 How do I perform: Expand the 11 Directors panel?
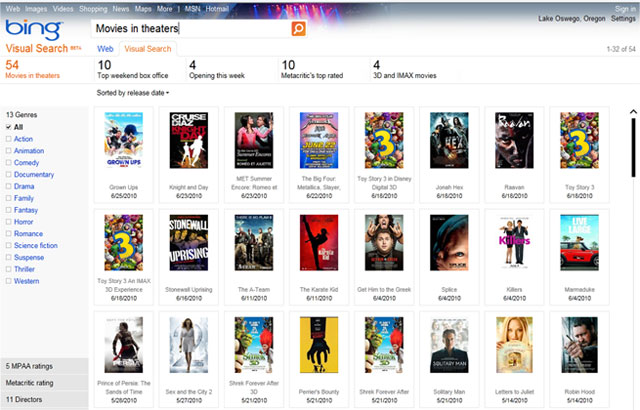pyautogui.click(x=44, y=400)
